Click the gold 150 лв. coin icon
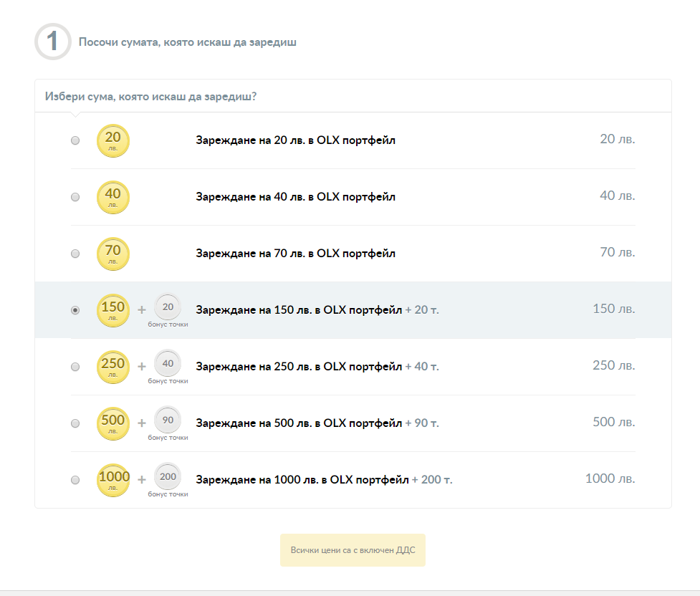Image resolution: width=700 pixels, height=596 pixels. 113,310
